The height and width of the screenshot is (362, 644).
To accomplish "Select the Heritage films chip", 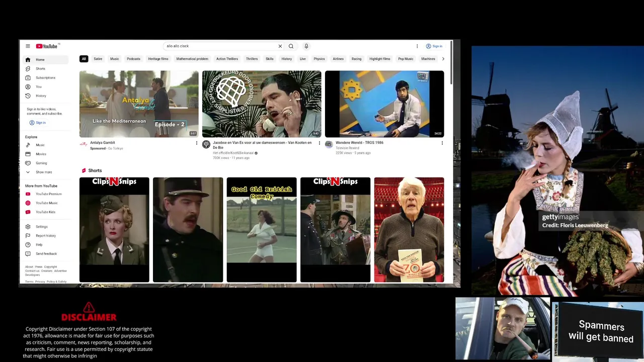I will [x=158, y=59].
